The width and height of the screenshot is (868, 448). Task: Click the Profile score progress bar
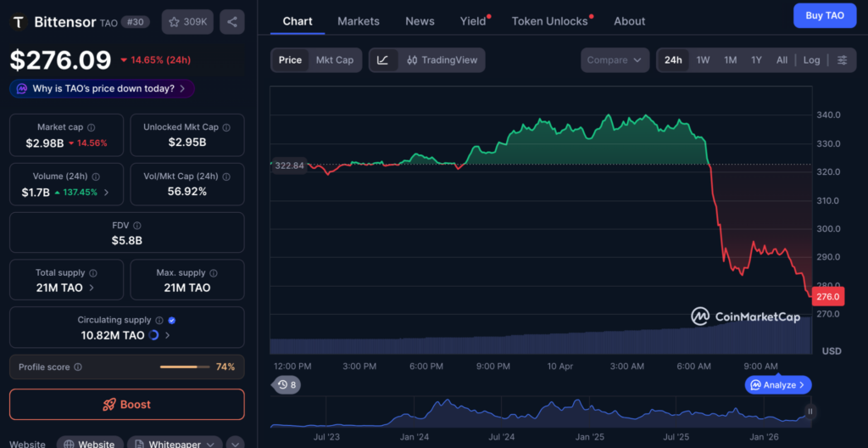[184, 367]
